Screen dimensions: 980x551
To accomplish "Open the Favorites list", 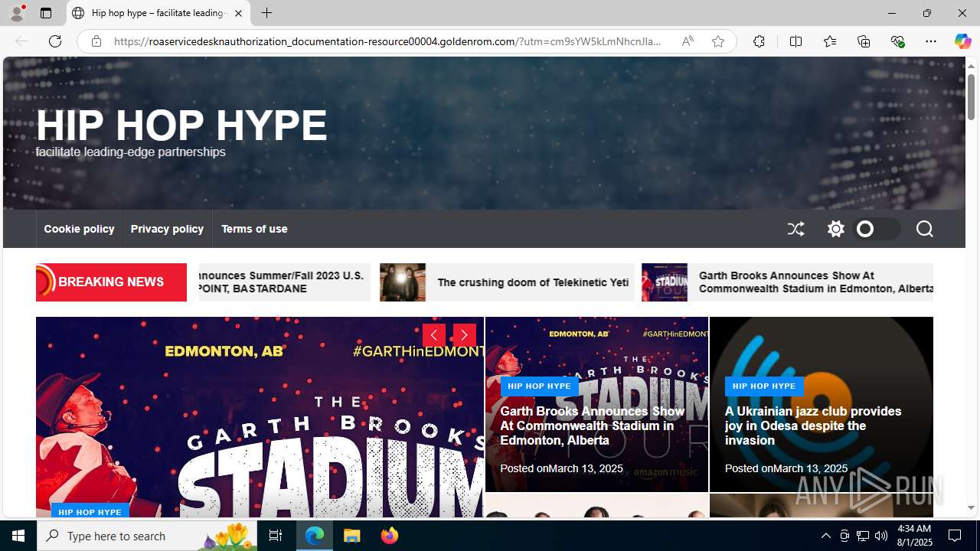I will pyautogui.click(x=829, y=41).
